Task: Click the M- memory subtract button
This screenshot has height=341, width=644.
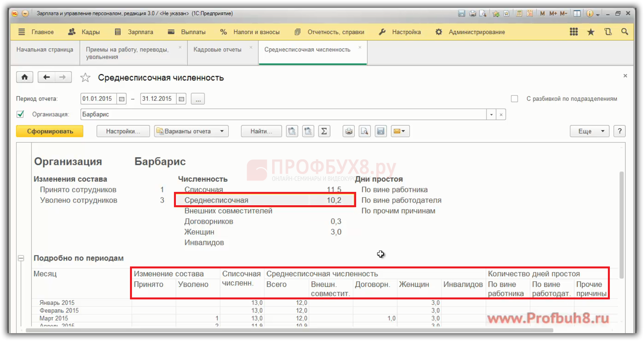Action: 563,13
